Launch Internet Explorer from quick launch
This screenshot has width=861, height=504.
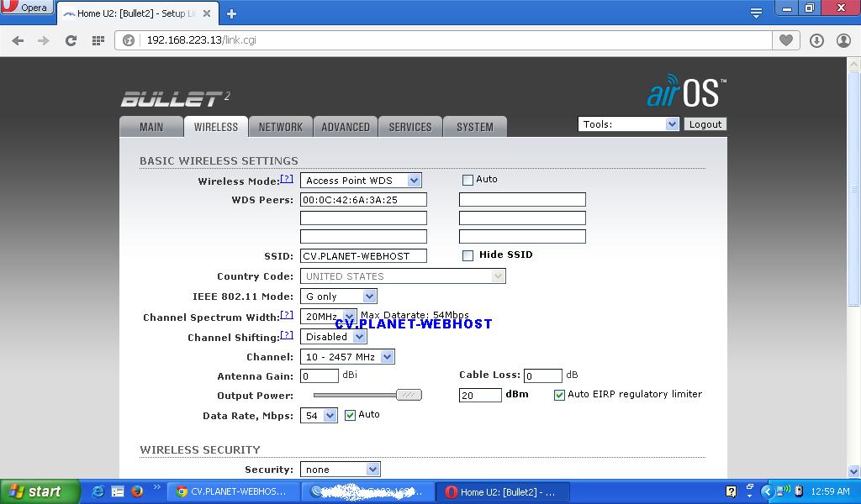click(98, 491)
